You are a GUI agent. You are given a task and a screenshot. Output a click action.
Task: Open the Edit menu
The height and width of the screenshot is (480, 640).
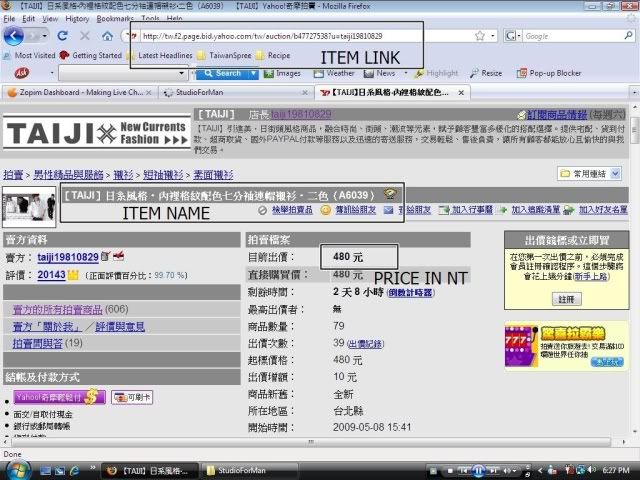coord(29,19)
